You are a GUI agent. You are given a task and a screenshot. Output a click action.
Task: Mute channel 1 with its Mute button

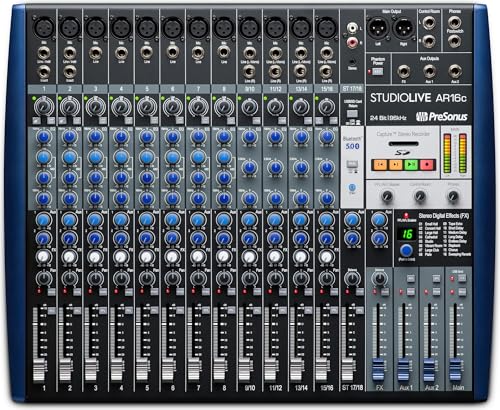[x=52, y=292]
